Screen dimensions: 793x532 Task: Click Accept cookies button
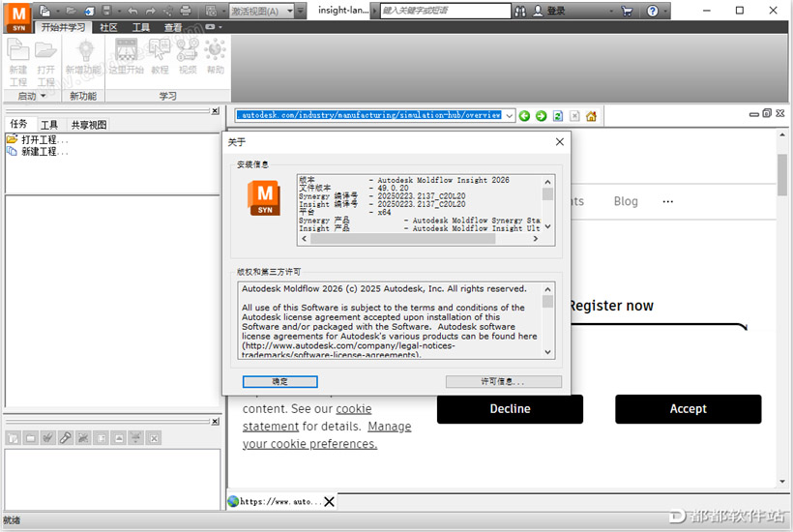pos(688,408)
